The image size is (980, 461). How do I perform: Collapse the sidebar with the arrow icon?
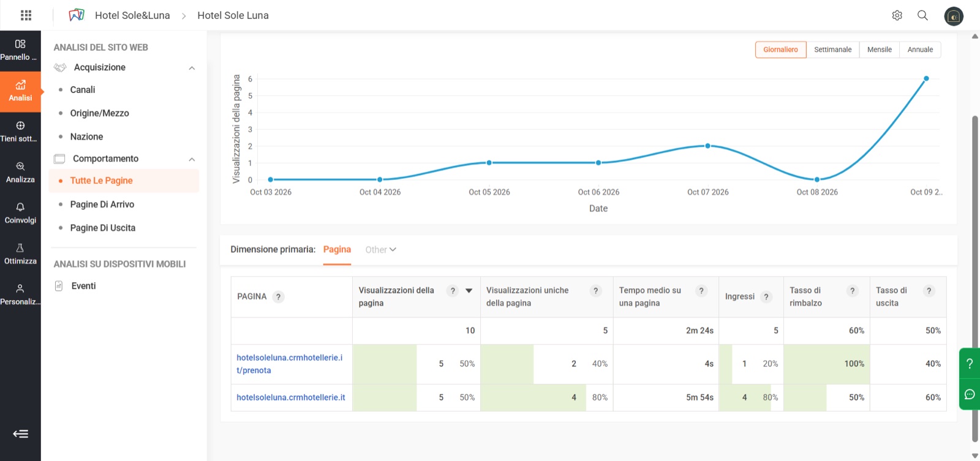click(20, 434)
